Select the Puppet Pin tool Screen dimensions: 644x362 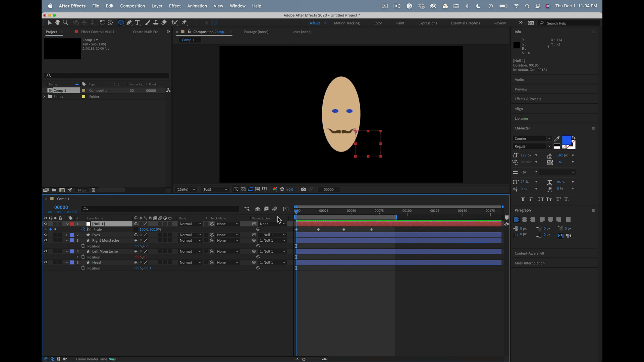pyautogui.click(x=184, y=22)
